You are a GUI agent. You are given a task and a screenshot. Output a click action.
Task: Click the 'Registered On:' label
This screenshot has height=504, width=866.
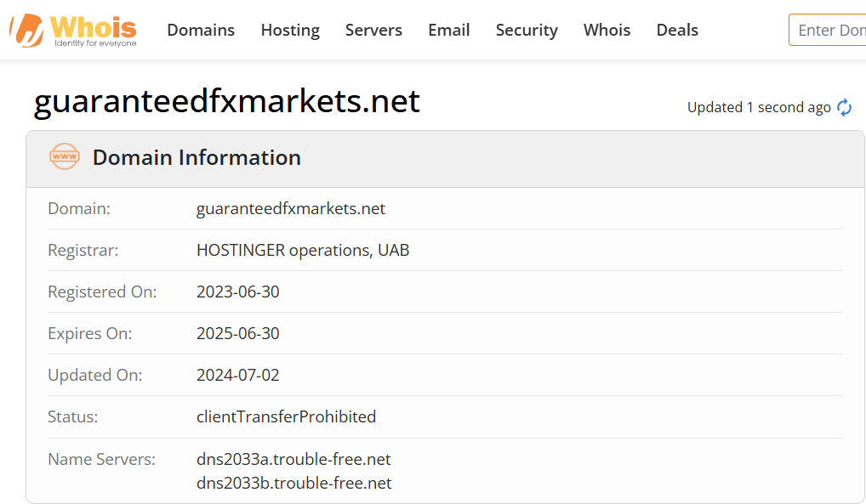click(x=102, y=292)
